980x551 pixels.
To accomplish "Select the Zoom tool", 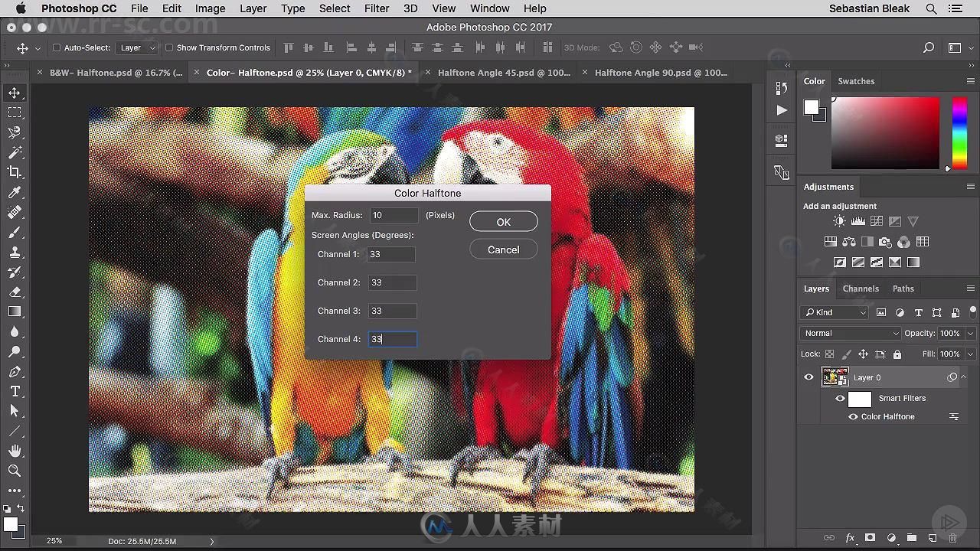I will pyautogui.click(x=15, y=471).
